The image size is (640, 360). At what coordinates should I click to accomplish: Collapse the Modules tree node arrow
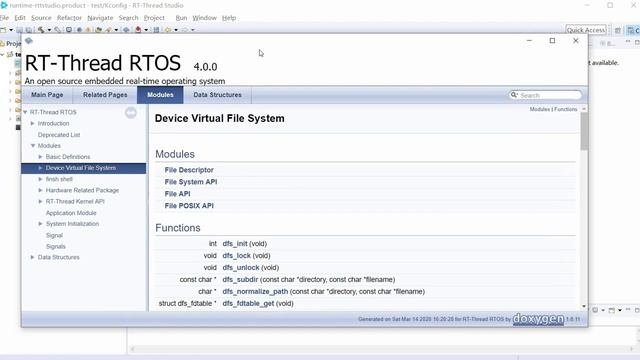(33, 146)
